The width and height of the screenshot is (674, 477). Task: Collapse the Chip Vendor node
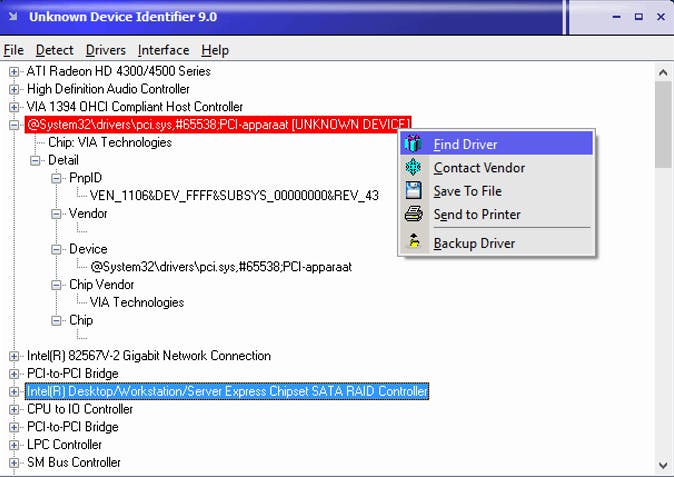[56, 285]
